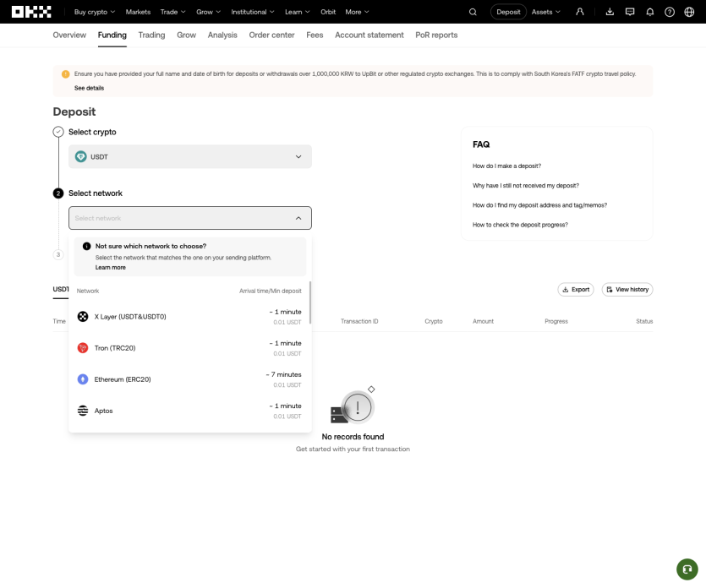Click the Aptos network icon
This screenshot has height=588, width=706.
tap(83, 411)
